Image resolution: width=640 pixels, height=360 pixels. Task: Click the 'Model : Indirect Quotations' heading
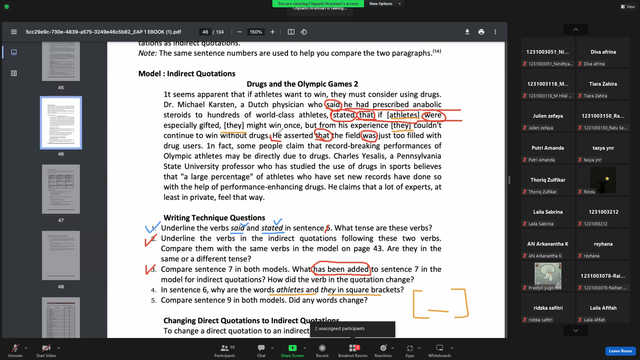coord(187,73)
